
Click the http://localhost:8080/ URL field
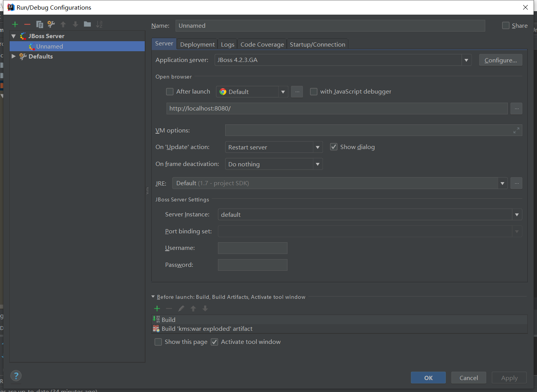point(337,109)
